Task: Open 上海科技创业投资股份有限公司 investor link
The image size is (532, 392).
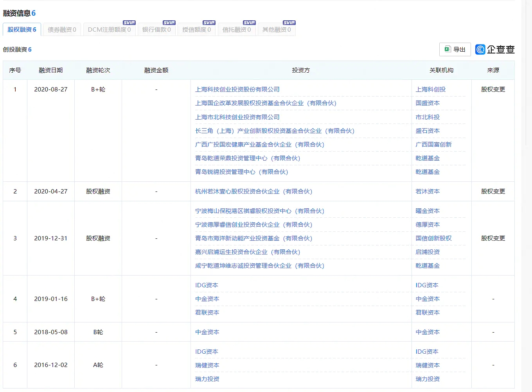Action: (237, 89)
